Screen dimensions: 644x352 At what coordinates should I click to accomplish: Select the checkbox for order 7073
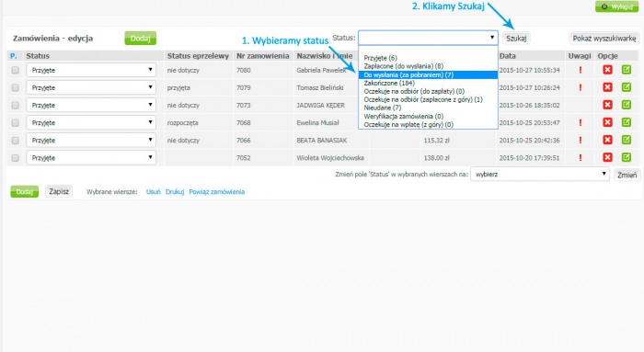[16, 106]
